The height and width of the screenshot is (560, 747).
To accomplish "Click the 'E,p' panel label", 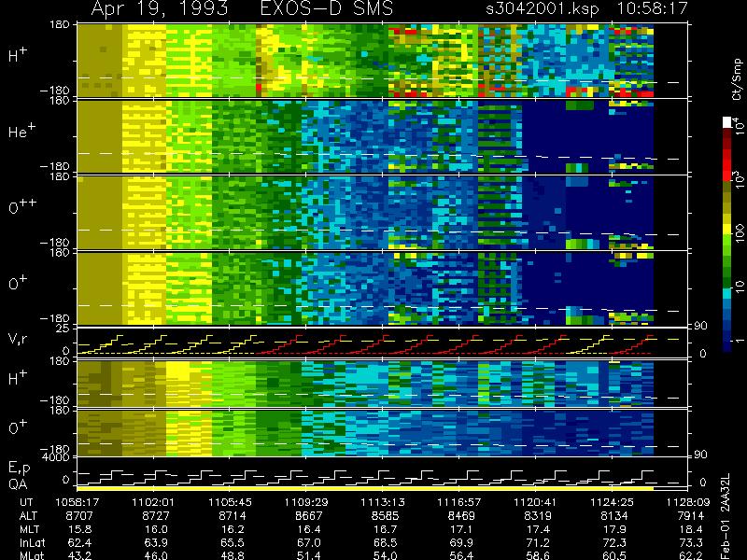I will coord(19,469).
